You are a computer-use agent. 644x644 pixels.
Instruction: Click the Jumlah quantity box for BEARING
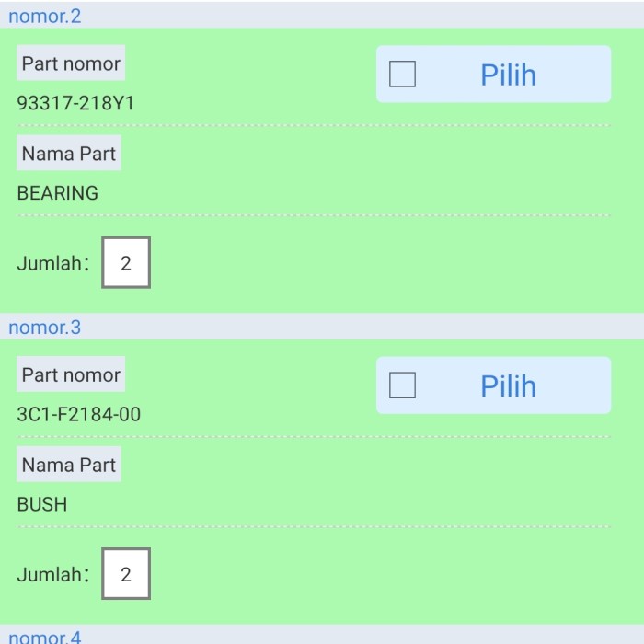(126, 263)
